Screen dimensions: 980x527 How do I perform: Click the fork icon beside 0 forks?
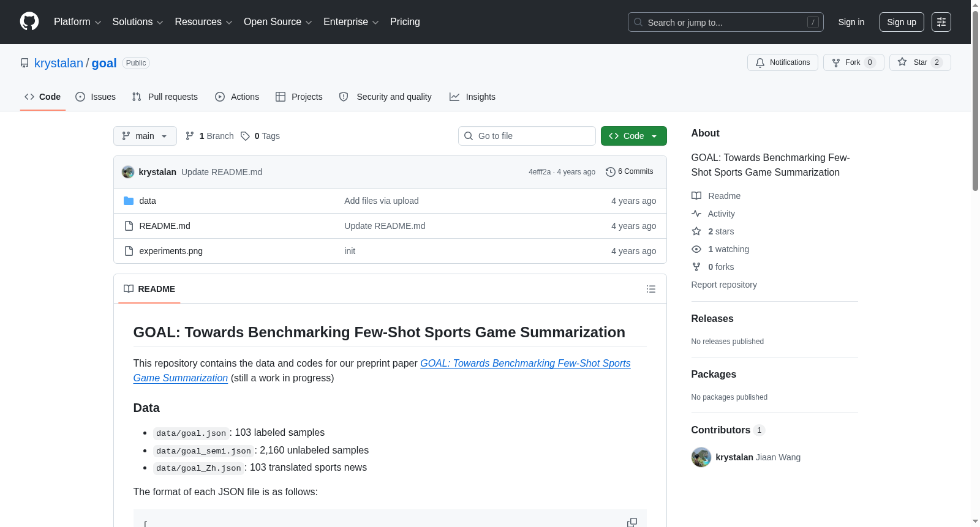[696, 267]
